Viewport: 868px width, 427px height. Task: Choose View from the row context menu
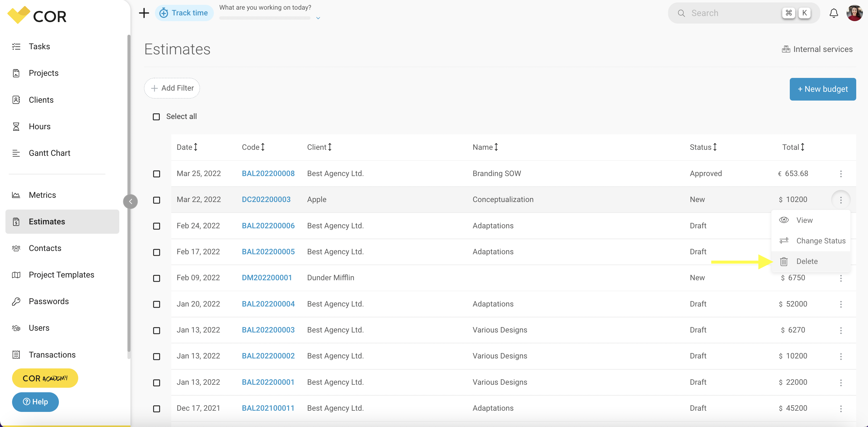811,220
